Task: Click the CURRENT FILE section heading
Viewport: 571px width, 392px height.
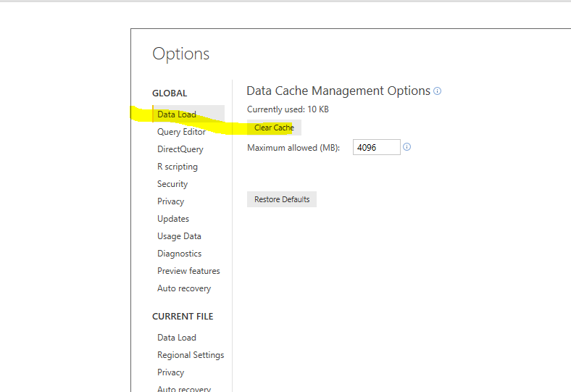Action: 183,317
